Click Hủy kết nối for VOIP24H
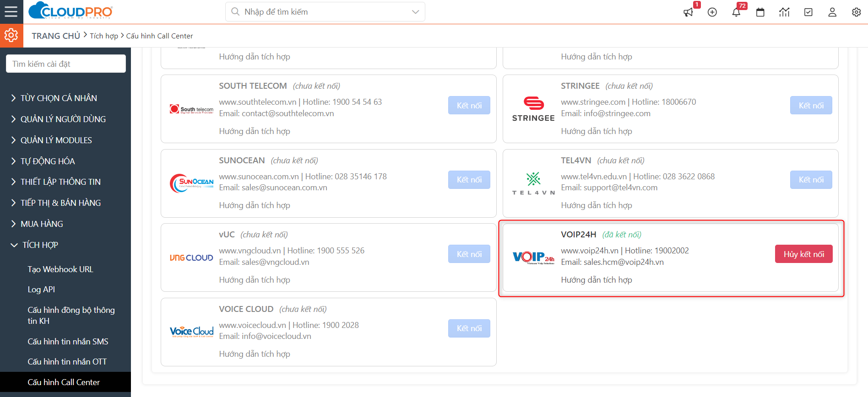868x397 pixels. coord(804,254)
